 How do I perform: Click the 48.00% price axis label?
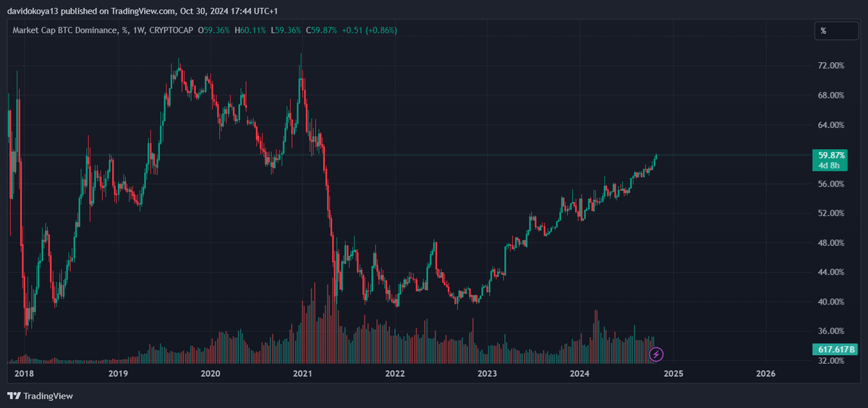click(x=830, y=242)
